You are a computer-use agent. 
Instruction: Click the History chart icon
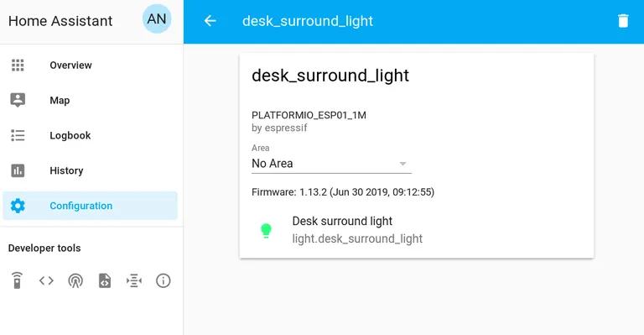point(18,170)
